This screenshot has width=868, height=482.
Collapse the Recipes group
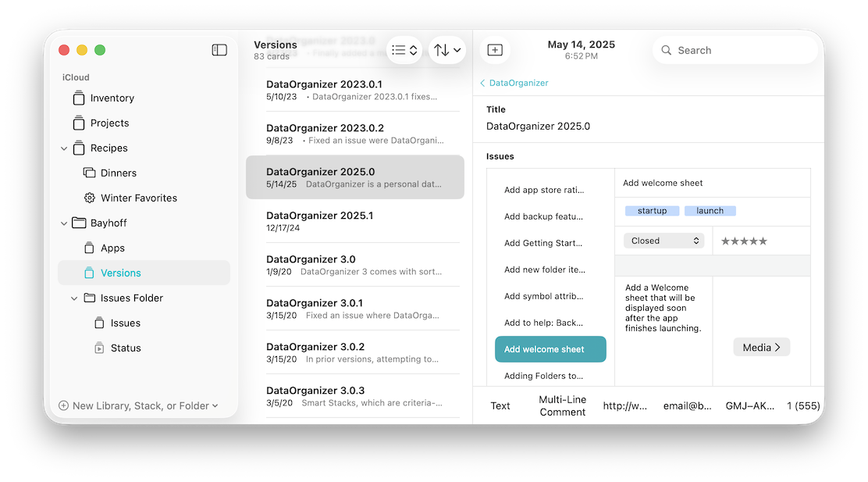pos(64,148)
